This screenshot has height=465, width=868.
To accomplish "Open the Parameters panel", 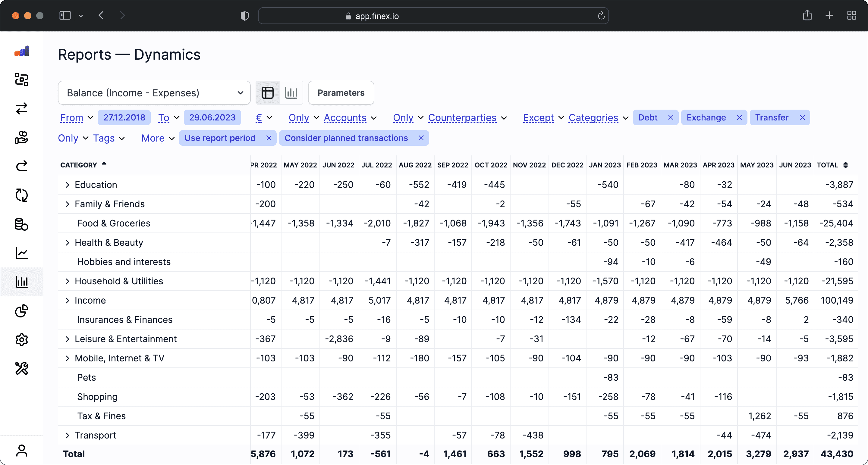I will tap(341, 92).
